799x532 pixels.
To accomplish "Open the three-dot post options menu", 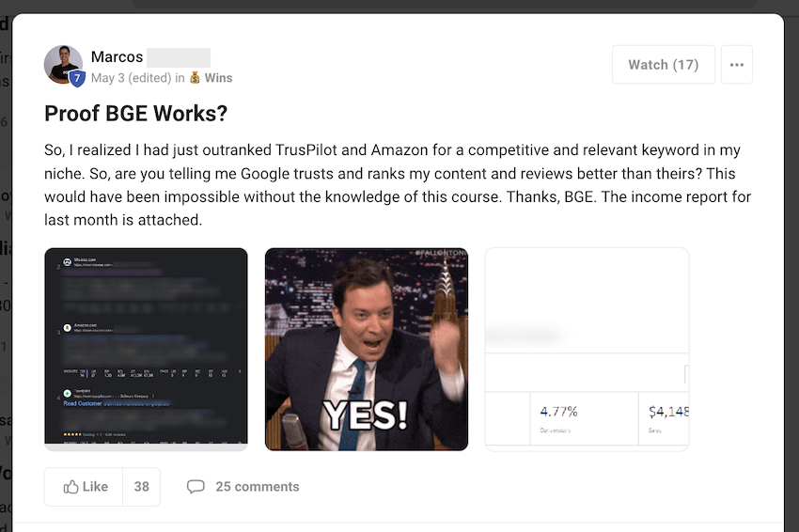I will pos(736,65).
